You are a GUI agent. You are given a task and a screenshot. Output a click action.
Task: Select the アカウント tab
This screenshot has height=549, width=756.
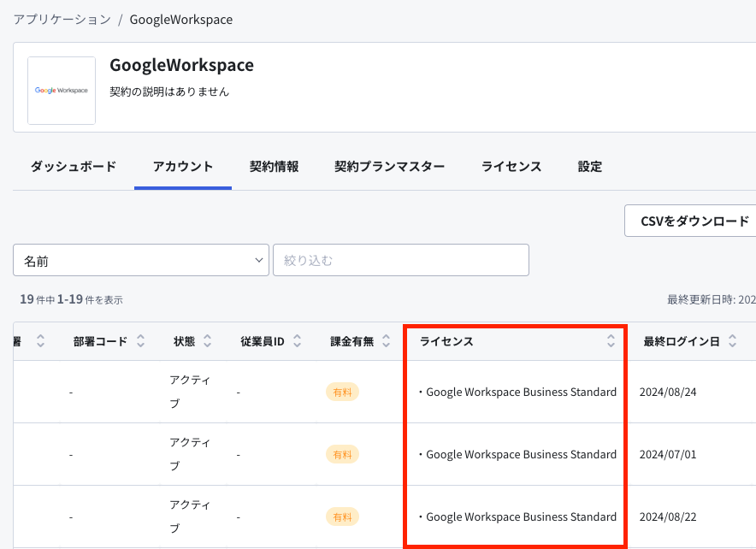click(x=183, y=166)
